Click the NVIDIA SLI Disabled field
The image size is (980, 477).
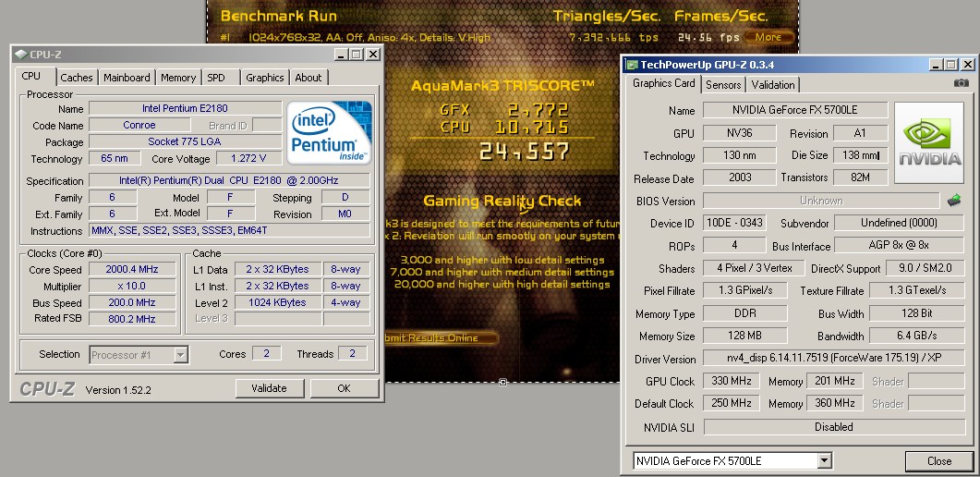(834, 427)
